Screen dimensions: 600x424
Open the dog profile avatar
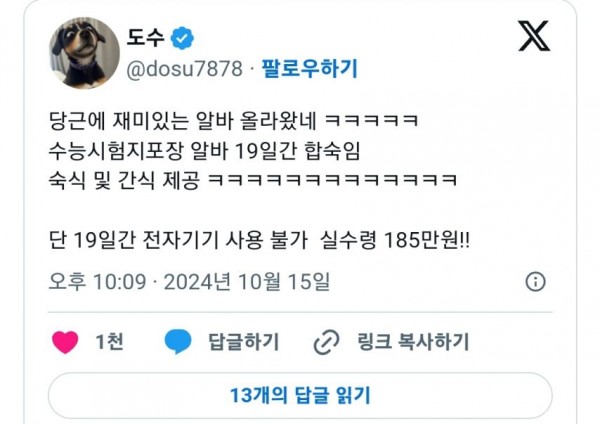pos(84,53)
